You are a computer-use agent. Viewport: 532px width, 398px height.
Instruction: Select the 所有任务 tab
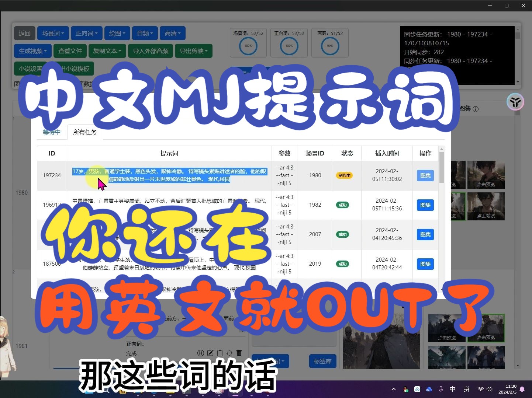coord(85,132)
